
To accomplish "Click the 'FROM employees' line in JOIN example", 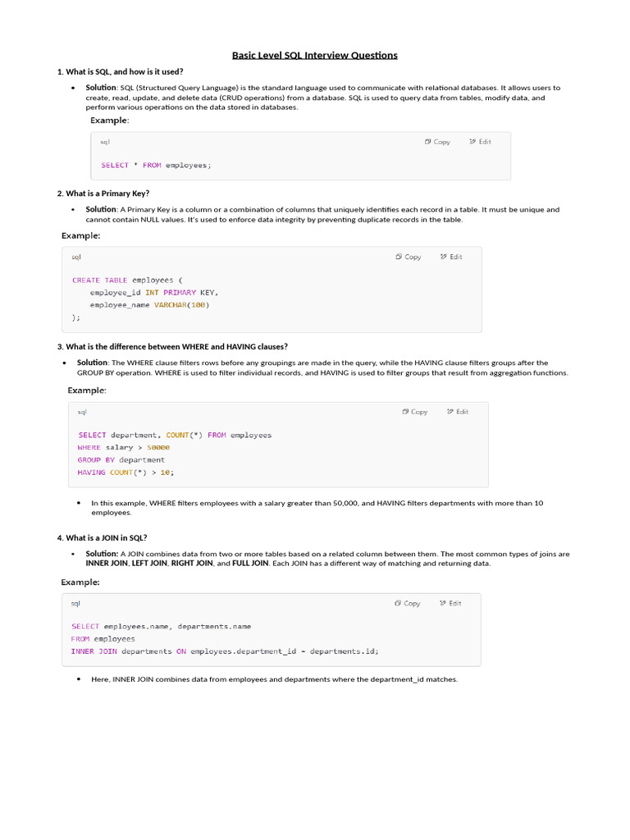I will click(x=103, y=639).
